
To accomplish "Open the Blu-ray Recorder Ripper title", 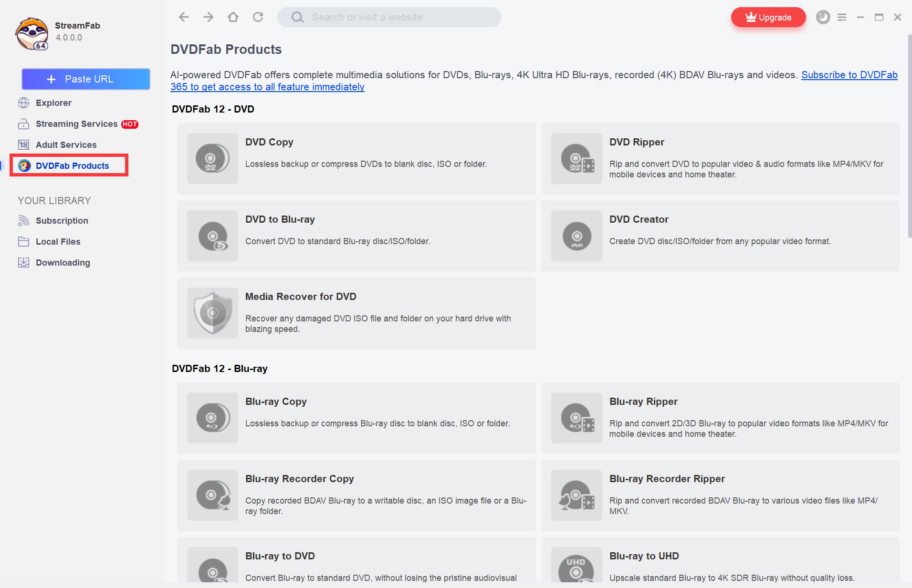I will (667, 479).
